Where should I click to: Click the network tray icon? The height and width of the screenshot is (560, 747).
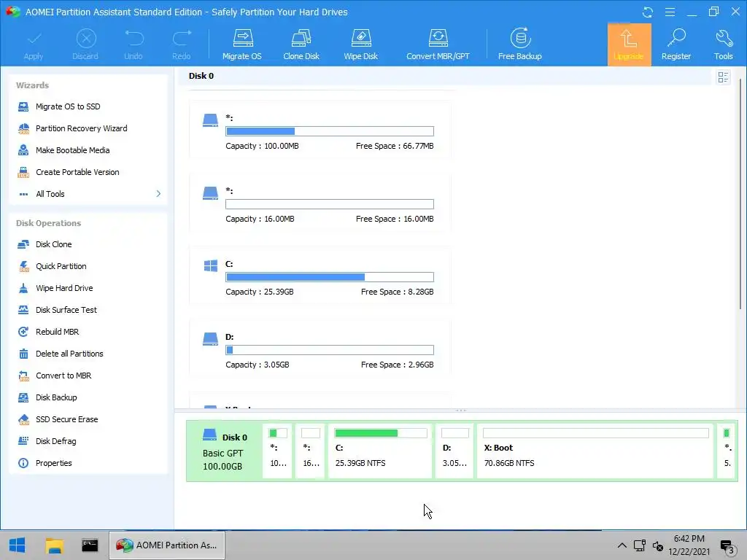click(x=640, y=545)
